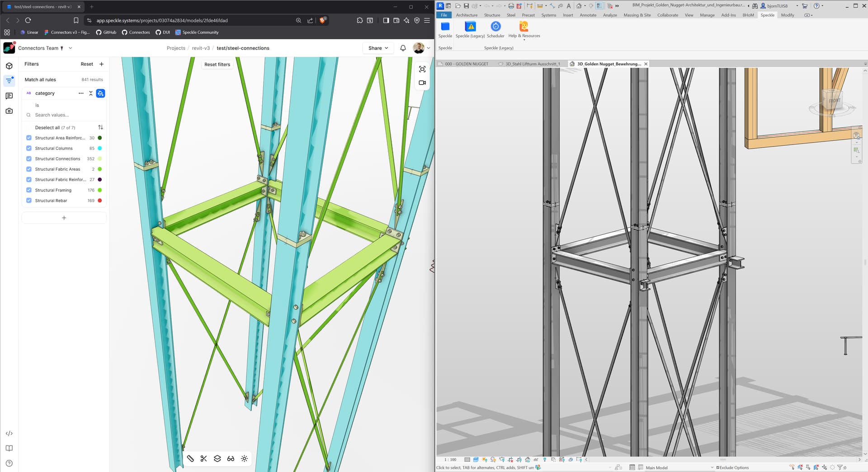868x472 pixels.
Task: Click the Reset filters button
Action: [217, 65]
